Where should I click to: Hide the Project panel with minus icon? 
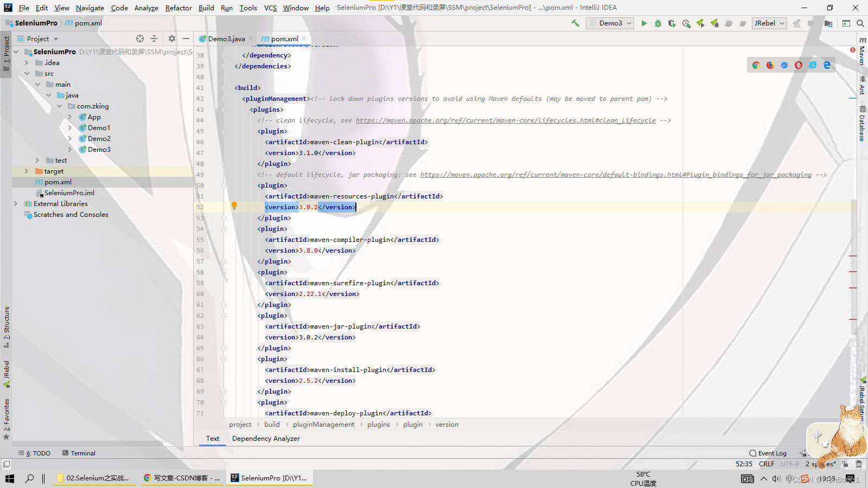point(186,38)
